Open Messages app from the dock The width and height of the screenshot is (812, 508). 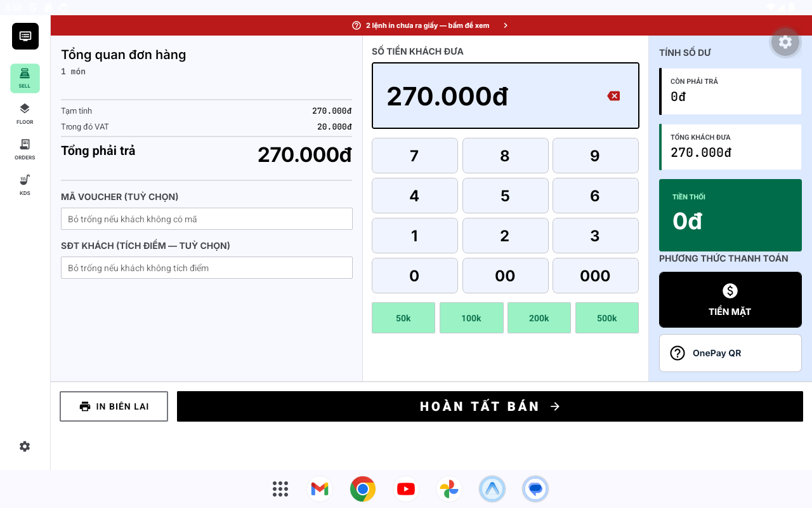click(x=535, y=489)
